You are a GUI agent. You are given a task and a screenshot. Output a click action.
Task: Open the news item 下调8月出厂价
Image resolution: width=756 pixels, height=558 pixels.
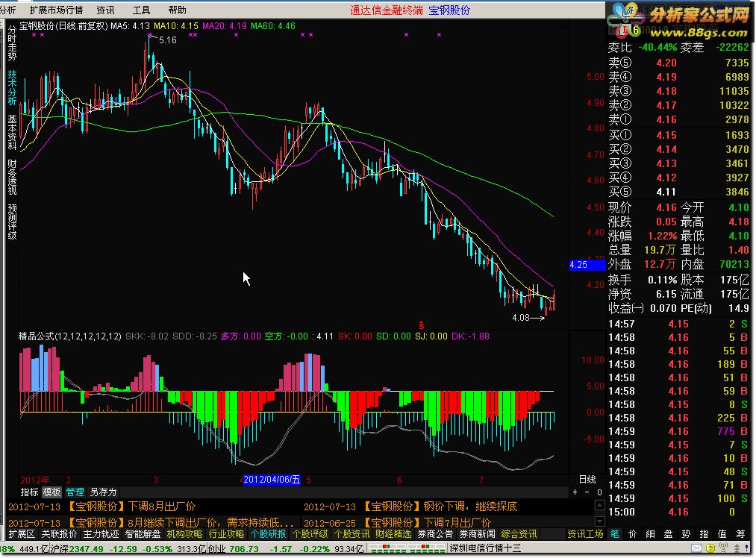coord(162,507)
